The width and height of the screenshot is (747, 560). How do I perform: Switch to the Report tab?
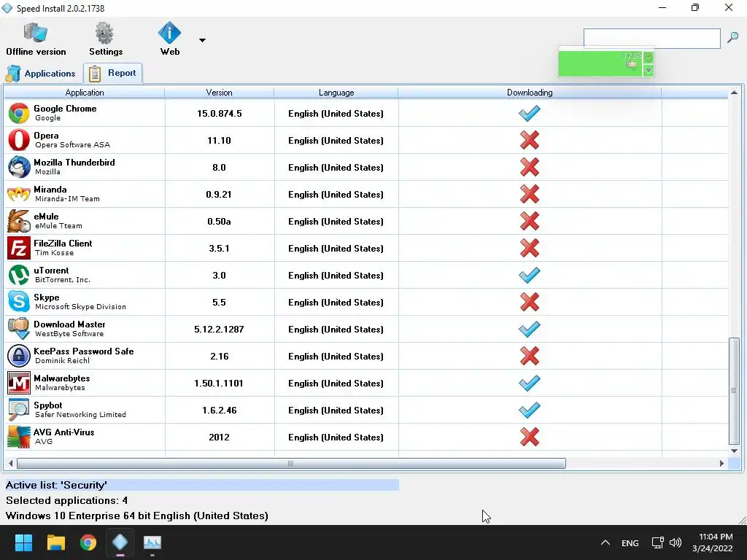point(113,73)
